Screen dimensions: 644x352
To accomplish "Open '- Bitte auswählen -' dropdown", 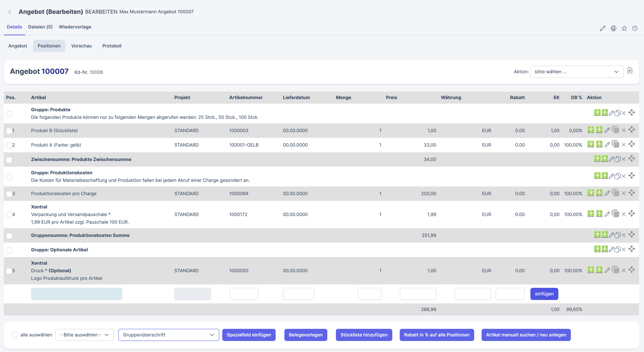I will [x=84, y=335].
